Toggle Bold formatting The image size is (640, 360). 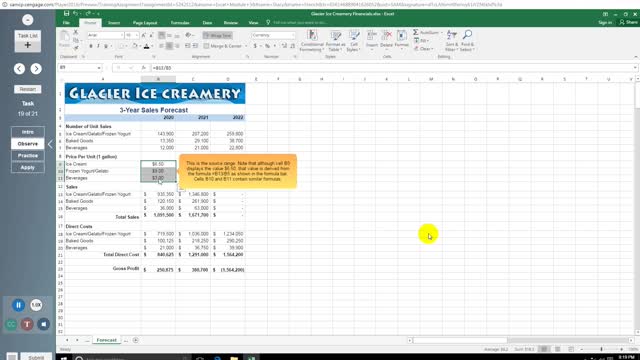(x=91, y=46)
